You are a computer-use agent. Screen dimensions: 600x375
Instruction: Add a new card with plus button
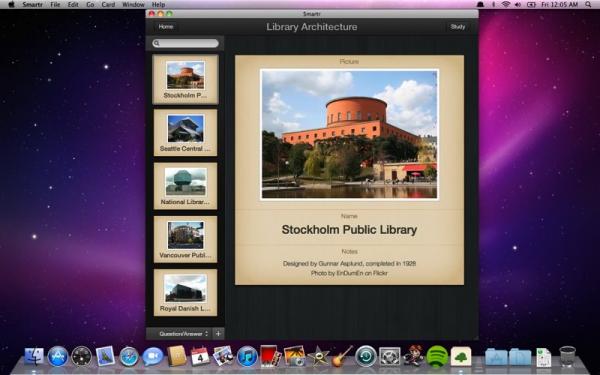pos(218,334)
